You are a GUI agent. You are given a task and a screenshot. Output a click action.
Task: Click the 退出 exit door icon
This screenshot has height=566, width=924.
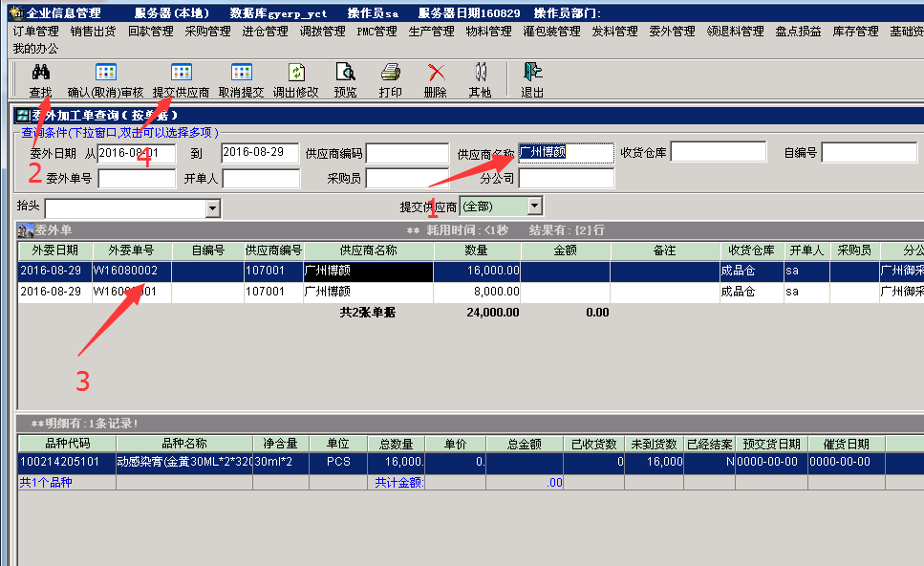[532, 73]
